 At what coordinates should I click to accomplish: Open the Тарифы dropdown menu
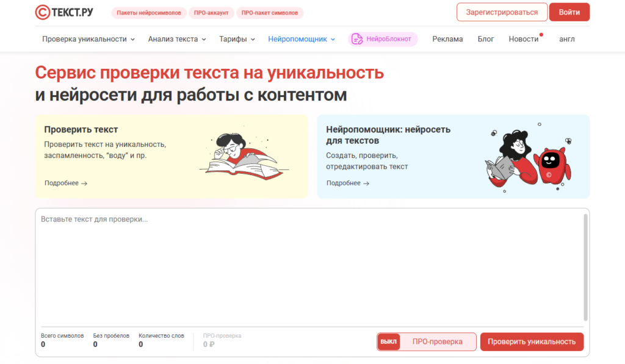coord(237,39)
